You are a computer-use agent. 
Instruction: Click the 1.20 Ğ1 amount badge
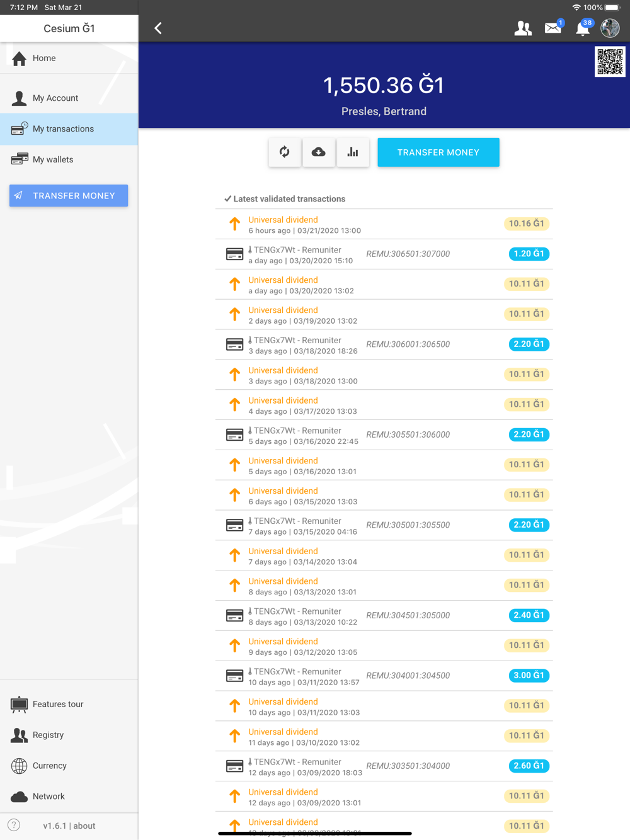click(x=529, y=254)
